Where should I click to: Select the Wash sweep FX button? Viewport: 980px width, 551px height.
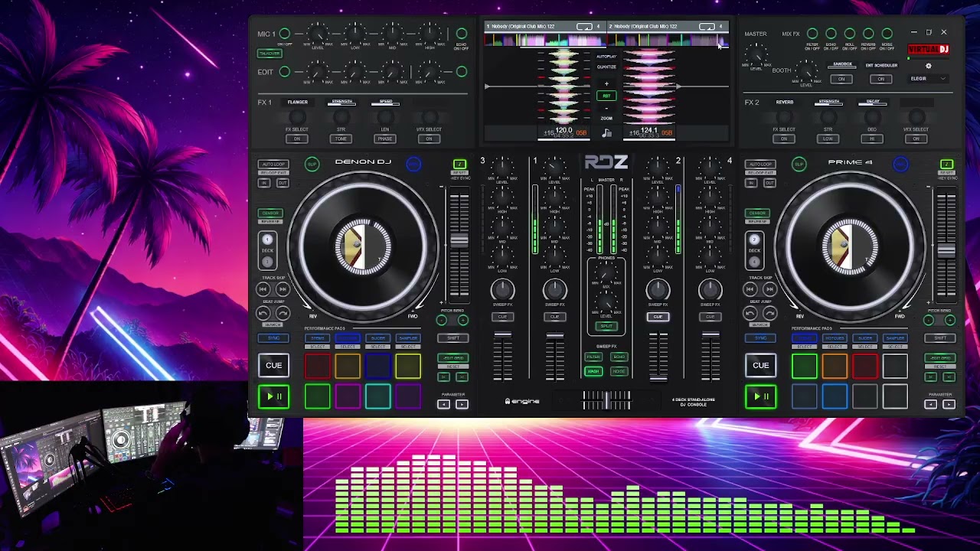(593, 371)
